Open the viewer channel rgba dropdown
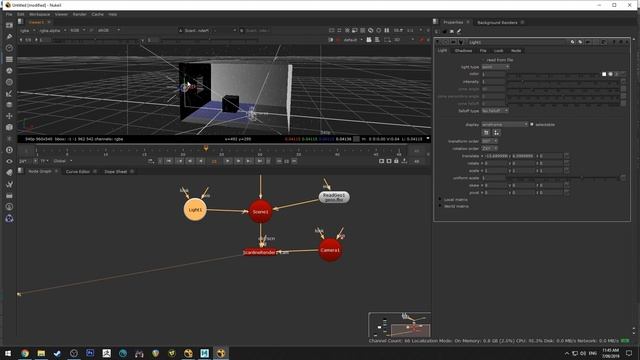Viewport: 640px width, 360px height. (27, 30)
